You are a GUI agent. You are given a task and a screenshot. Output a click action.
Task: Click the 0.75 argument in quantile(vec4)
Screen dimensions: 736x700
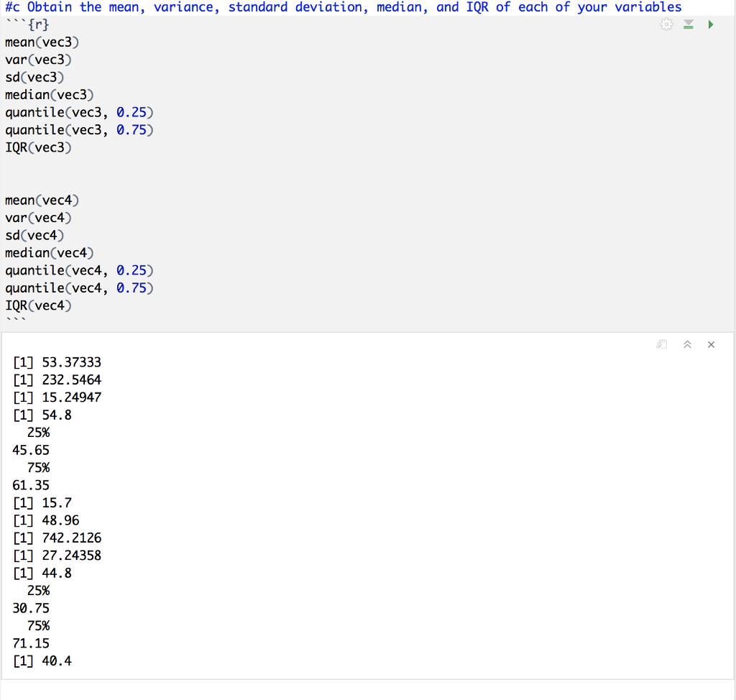pyautogui.click(x=134, y=287)
